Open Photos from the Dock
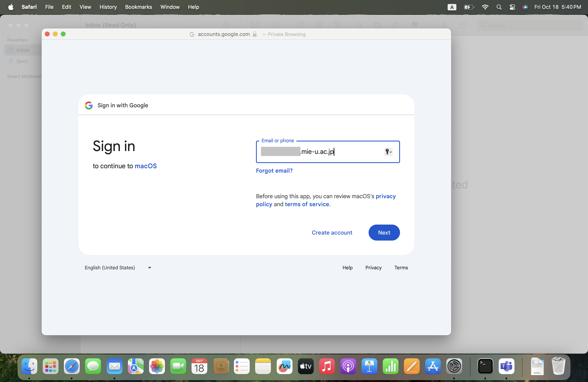Screen dimensions: 588x382 (x=157, y=366)
